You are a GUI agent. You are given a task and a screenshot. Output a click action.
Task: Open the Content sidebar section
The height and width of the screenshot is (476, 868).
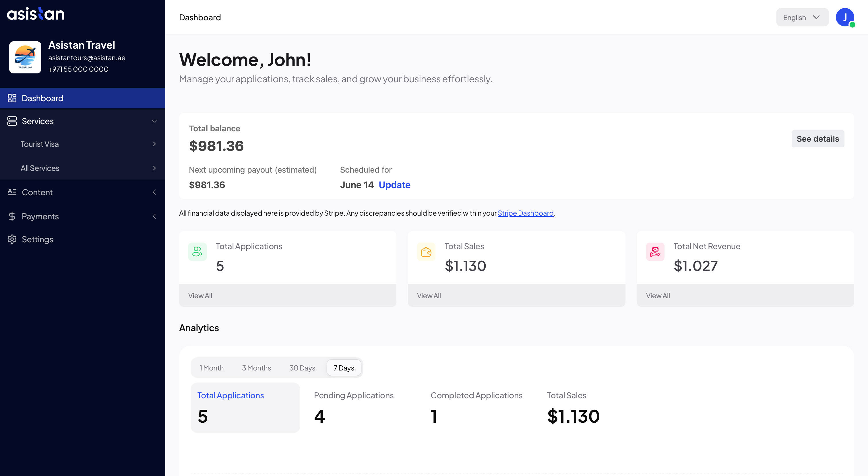pos(83,192)
